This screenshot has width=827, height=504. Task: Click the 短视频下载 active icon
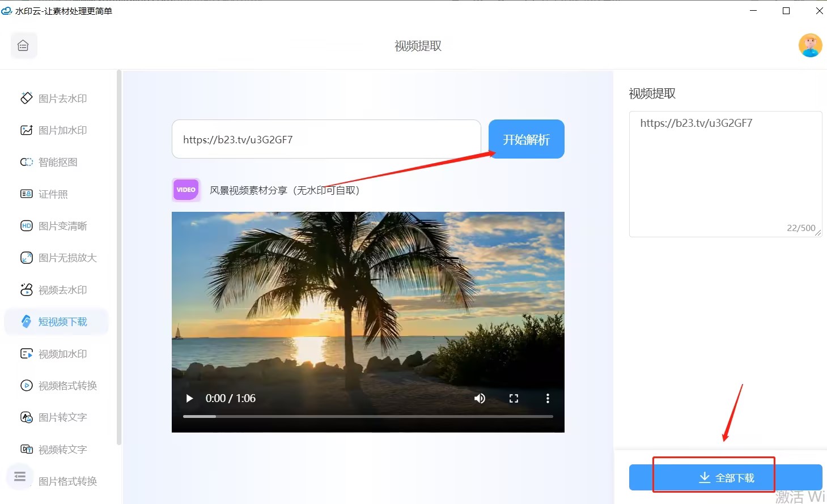coord(27,322)
